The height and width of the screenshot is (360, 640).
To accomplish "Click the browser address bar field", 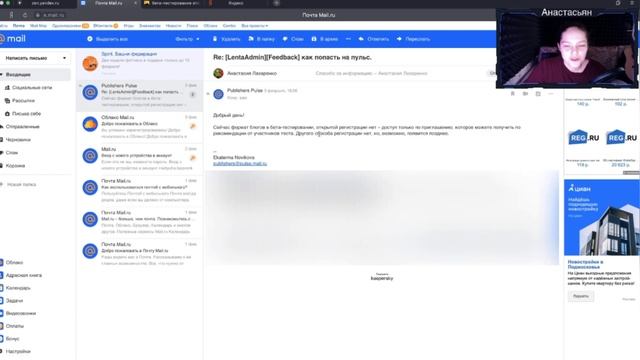I will [x=53, y=15].
